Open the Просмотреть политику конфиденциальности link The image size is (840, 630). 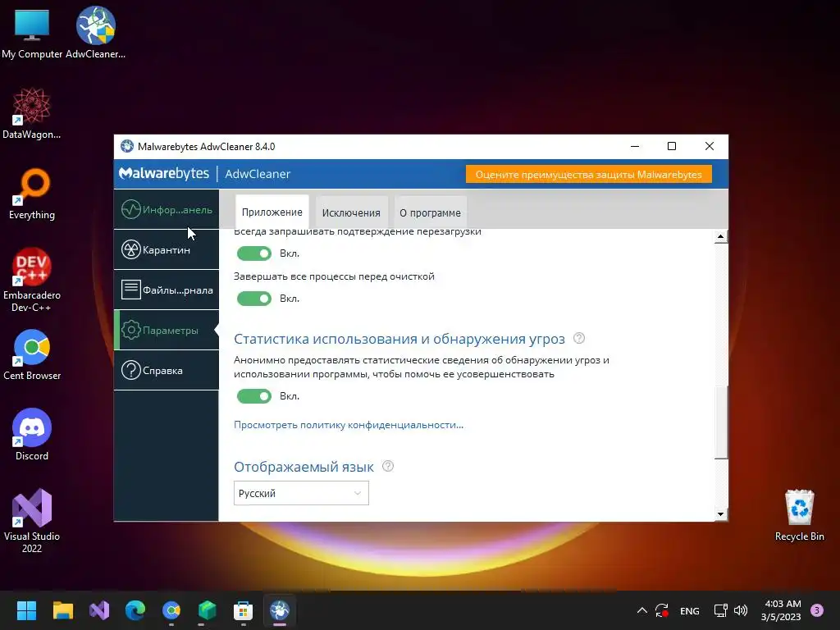pyautogui.click(x=348, y=425)
